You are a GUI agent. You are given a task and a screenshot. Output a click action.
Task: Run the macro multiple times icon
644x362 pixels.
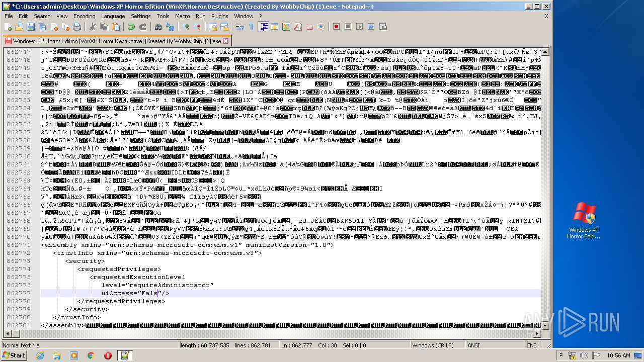tap(371, 27)
